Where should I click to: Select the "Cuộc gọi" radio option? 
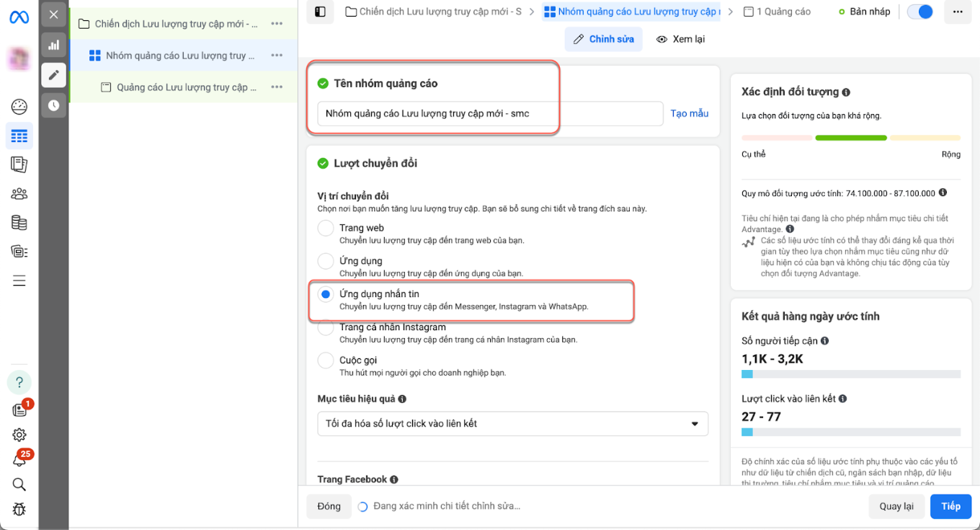click(326, 361)
